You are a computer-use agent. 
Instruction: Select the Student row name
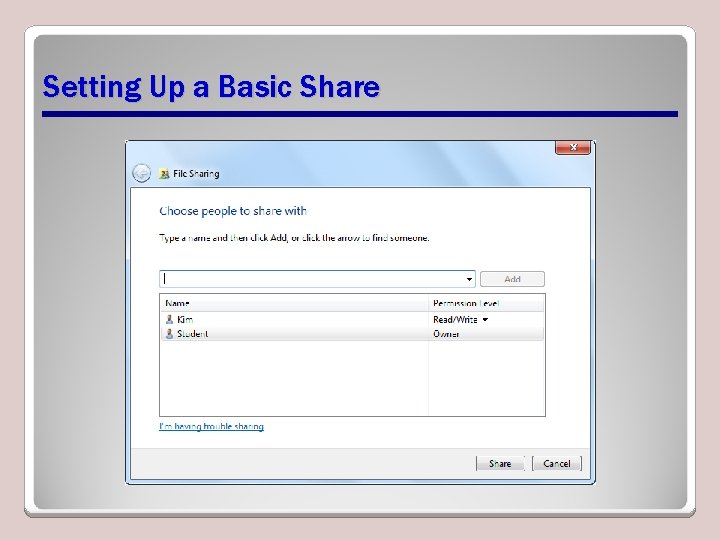coord(192,334)
